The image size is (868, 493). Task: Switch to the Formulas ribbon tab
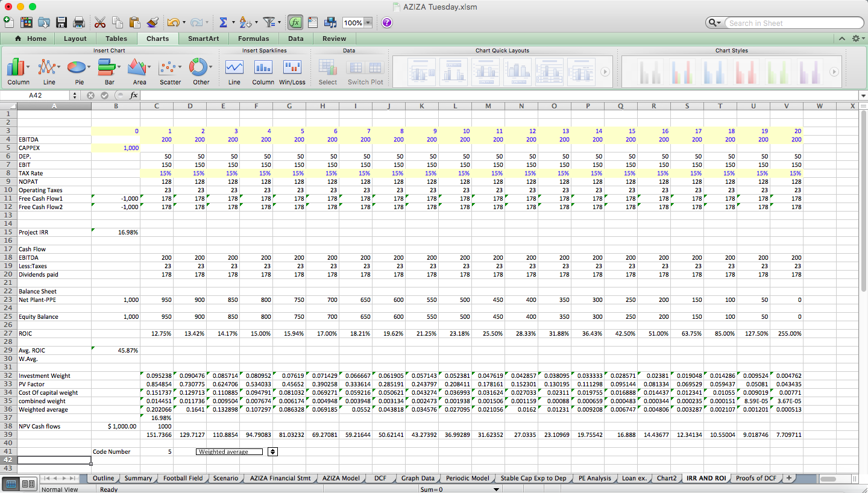253,37
